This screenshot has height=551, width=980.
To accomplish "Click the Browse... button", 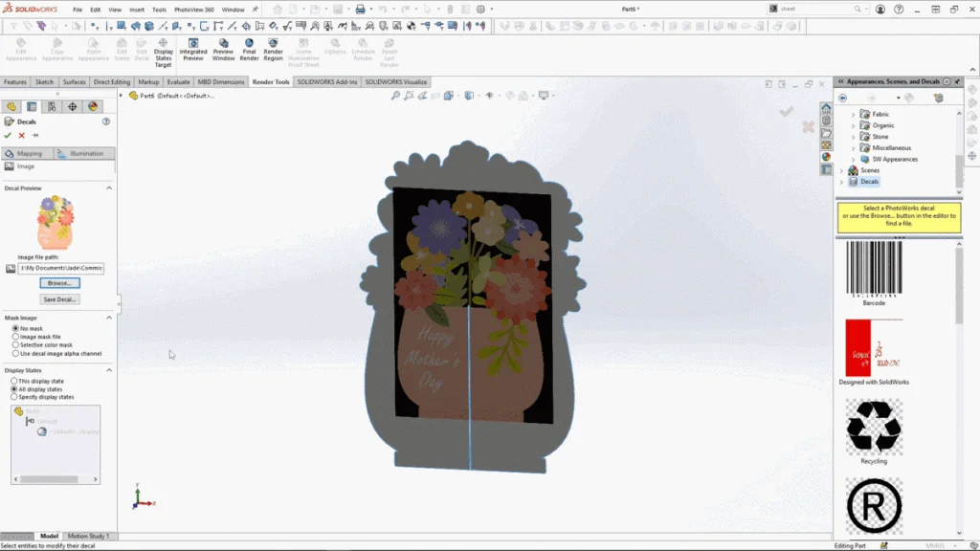I will (59, 283).
